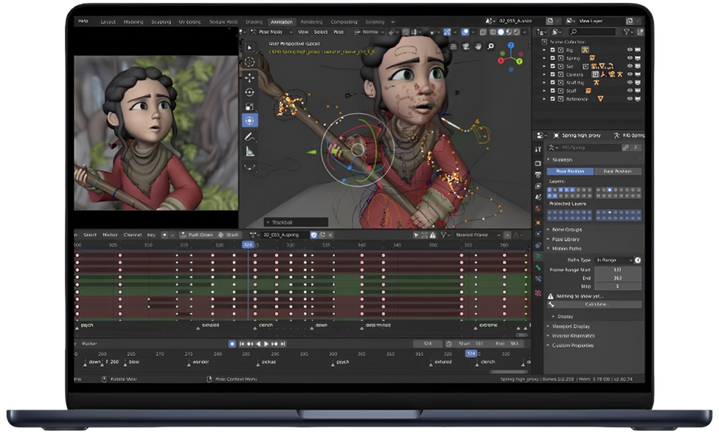Click the camera view icon in viewport

click(x=466, y=46)
